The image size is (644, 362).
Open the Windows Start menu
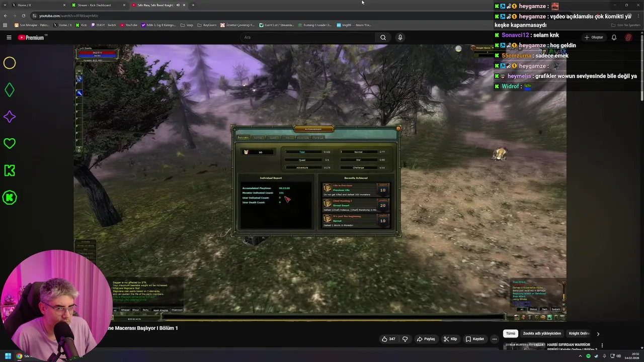point(8,356)
